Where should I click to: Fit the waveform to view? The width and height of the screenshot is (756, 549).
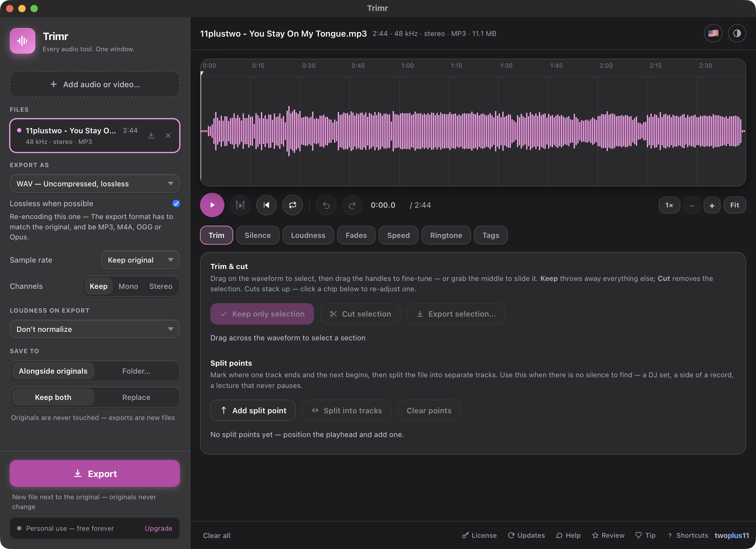[x=735, y=205]
